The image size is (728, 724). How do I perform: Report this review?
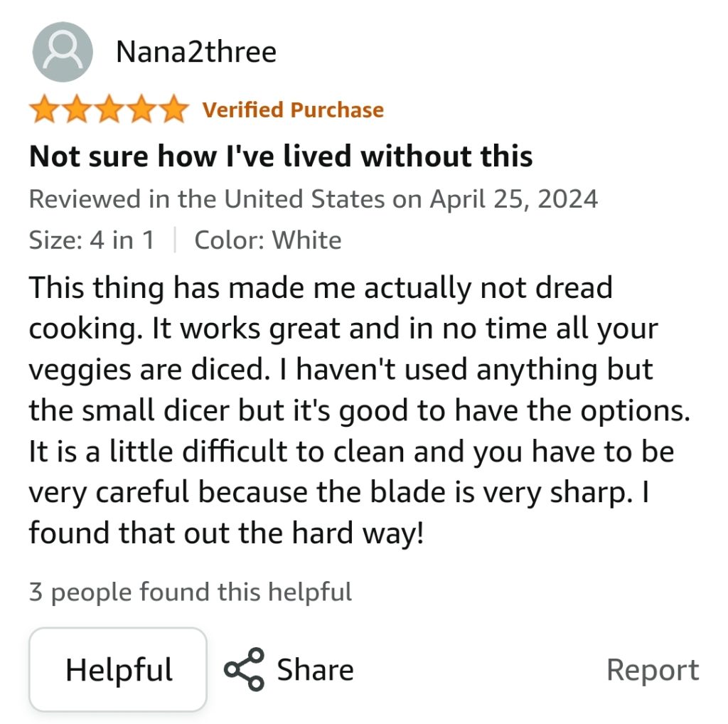point(653,670)
